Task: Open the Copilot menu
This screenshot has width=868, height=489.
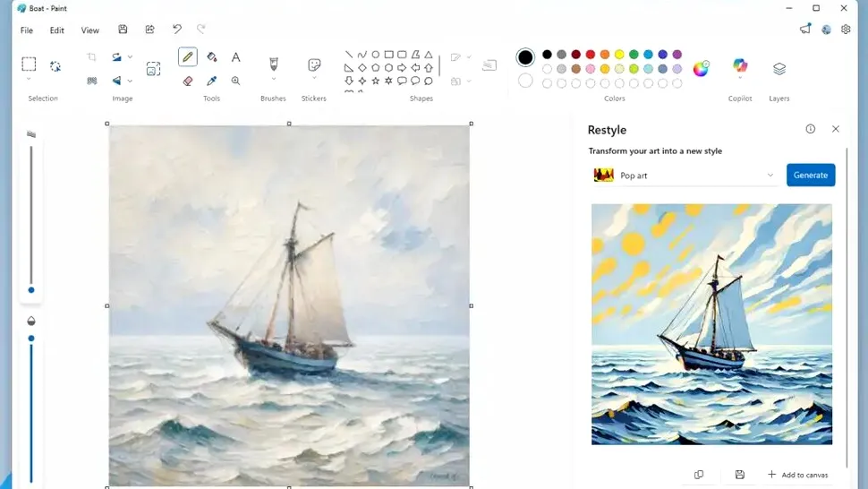Action: 740,68
